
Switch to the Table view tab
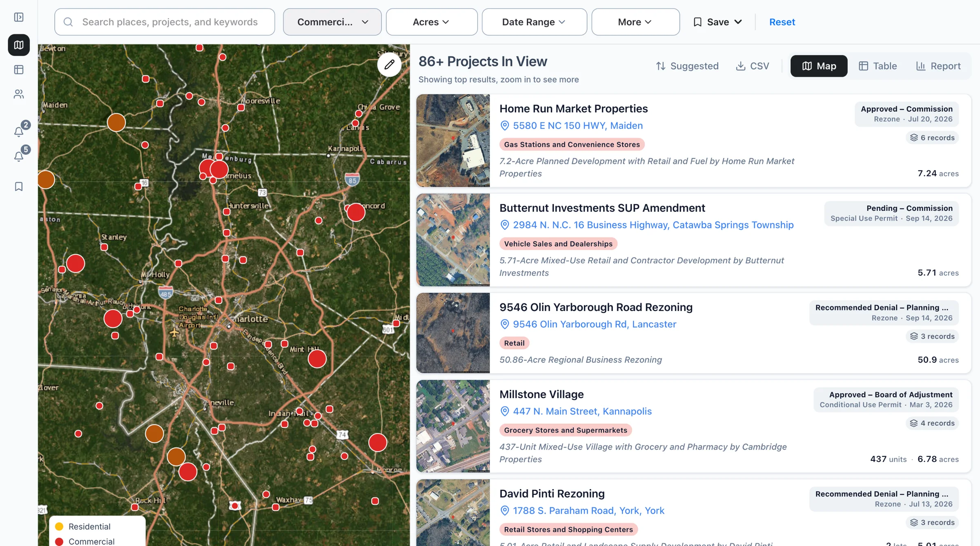pos(878,66)
